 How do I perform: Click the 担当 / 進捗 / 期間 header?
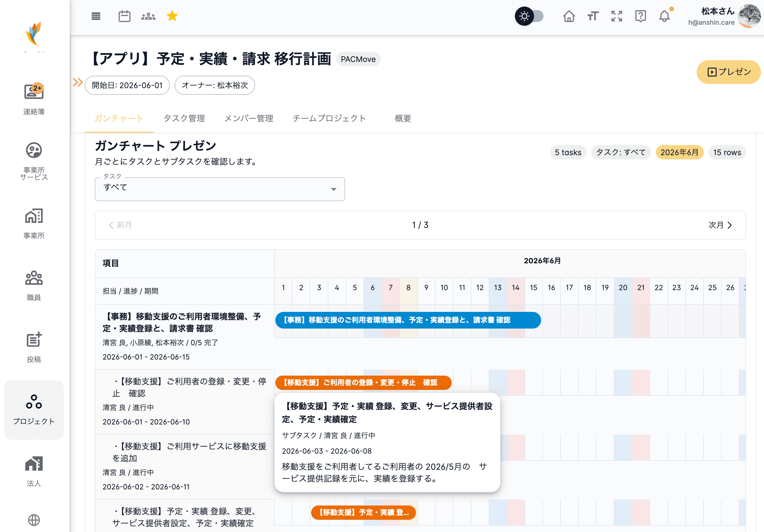coord(131,291)
